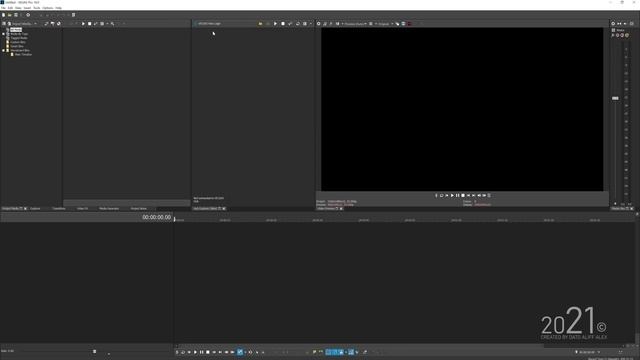This screenshot has width=640, height=360.
Task: Click the stop button in Project Media toolbar
Action: tap(89, 24)
